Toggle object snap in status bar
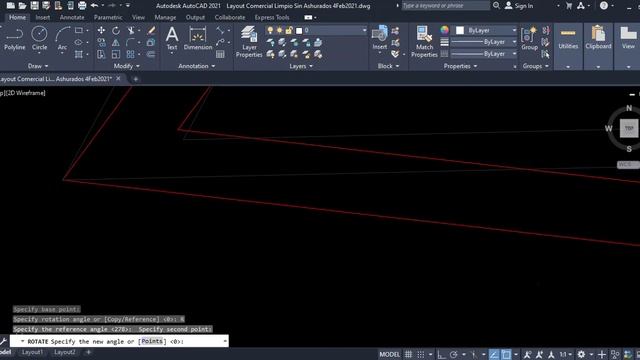 click(x=506, y=354)
